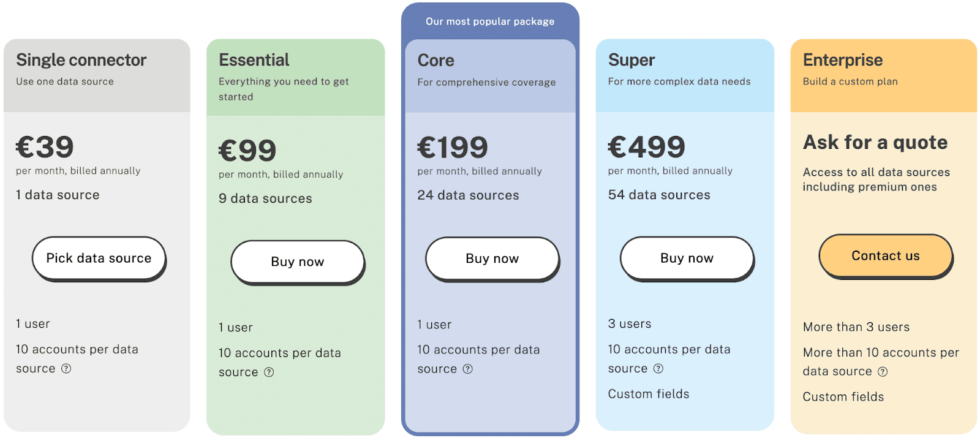Click the Pick data source button
This screenshot has width=980, height=438.
coord(99,259)
